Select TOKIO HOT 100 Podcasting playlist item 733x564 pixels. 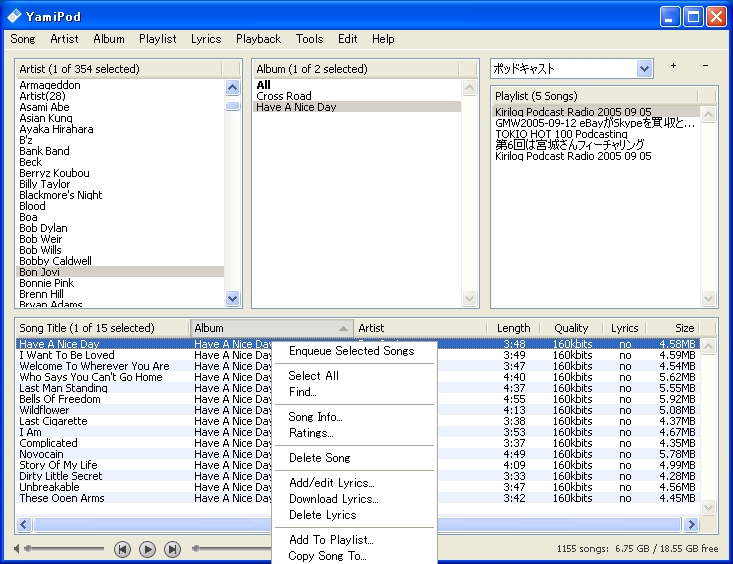click(596, 134)
